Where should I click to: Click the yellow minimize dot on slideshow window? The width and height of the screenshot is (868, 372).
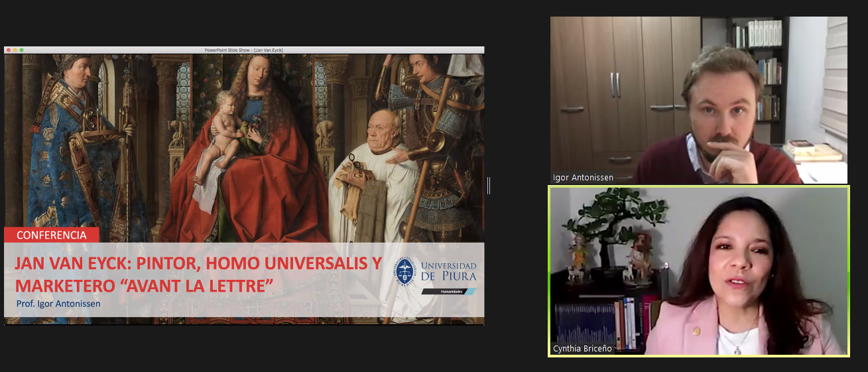(x=15, y=50)
